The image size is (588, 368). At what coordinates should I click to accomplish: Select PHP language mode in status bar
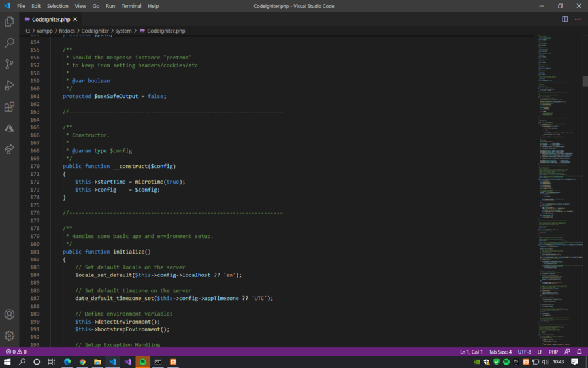tap(553, 352)
